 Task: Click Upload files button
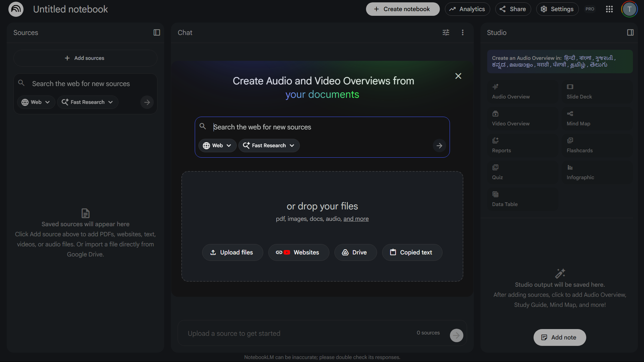coord(232,252)
